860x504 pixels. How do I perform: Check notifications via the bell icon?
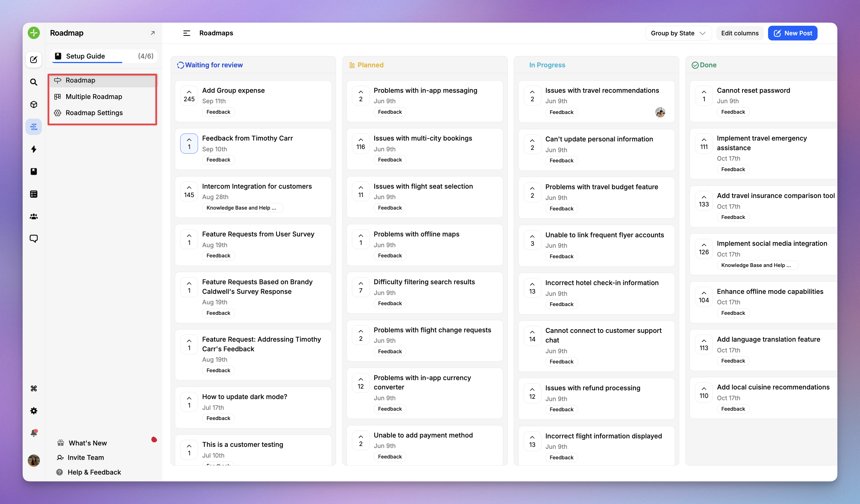click(x=33, y=433)
